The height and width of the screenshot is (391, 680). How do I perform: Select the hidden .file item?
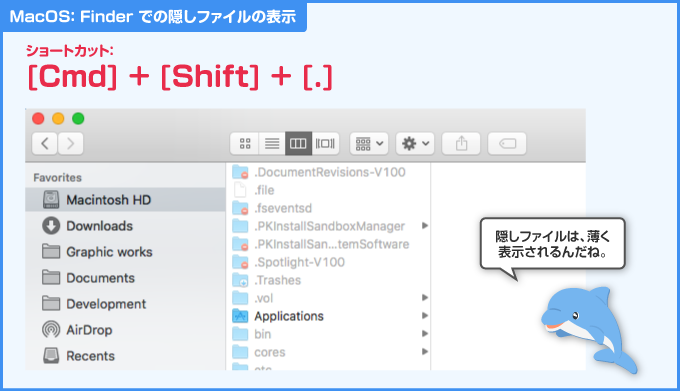[328, 190]
